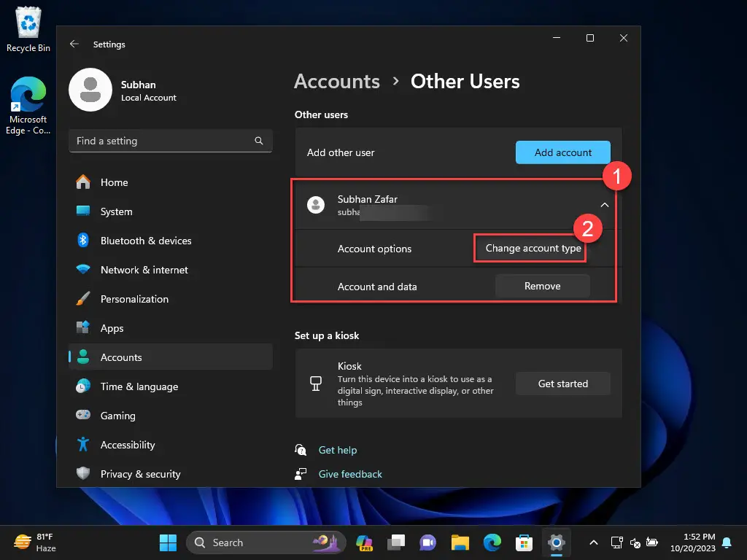Click the Subhan Zafar user avatar

tap(315, 205)
